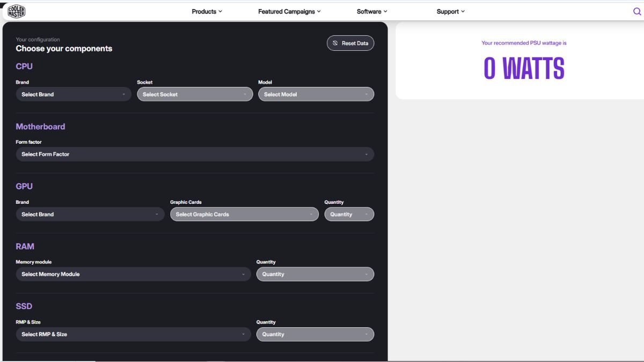644x362 pixels.
Task: Click the Form factor field label
Action: coord(28,142)
